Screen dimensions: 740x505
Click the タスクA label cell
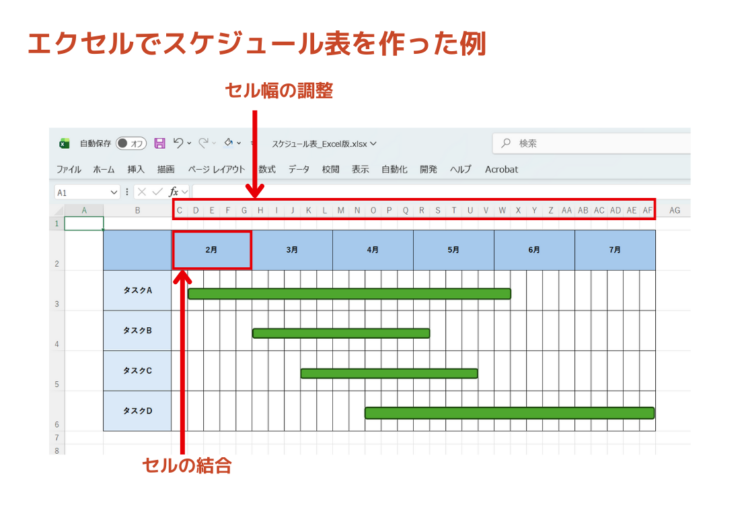(137, 290)
